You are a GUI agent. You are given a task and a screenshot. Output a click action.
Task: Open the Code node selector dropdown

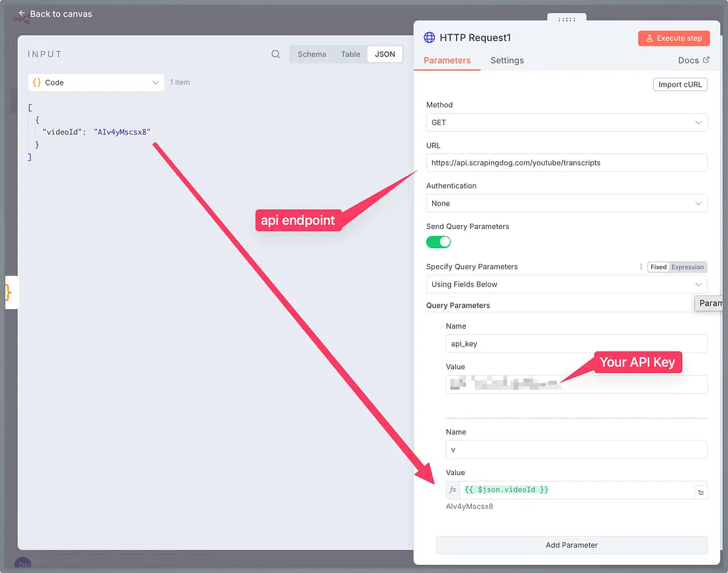(96, 83)
